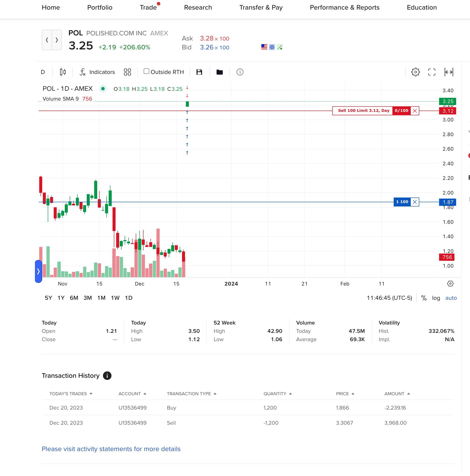Open the chart info icon

click(x=240, y=72)
